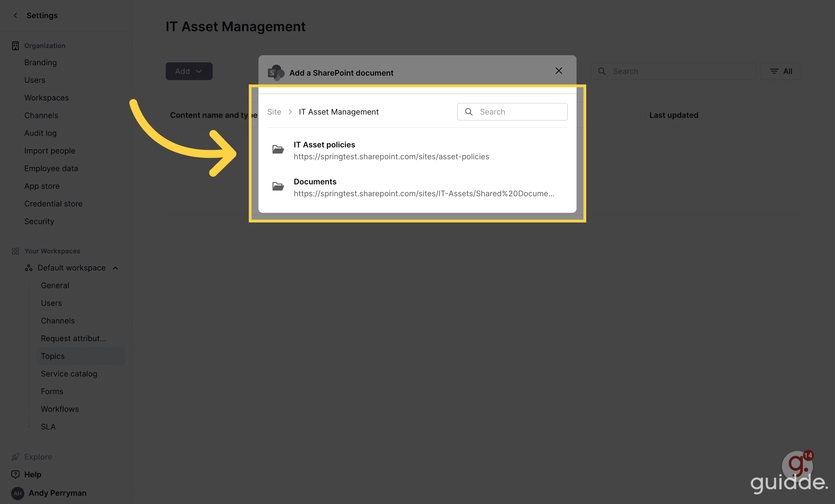Image resolution: width=835 pixels, height=504 pixels.
Task: Open the guidde widget with 14 badge
Action: tap(797, 466)
